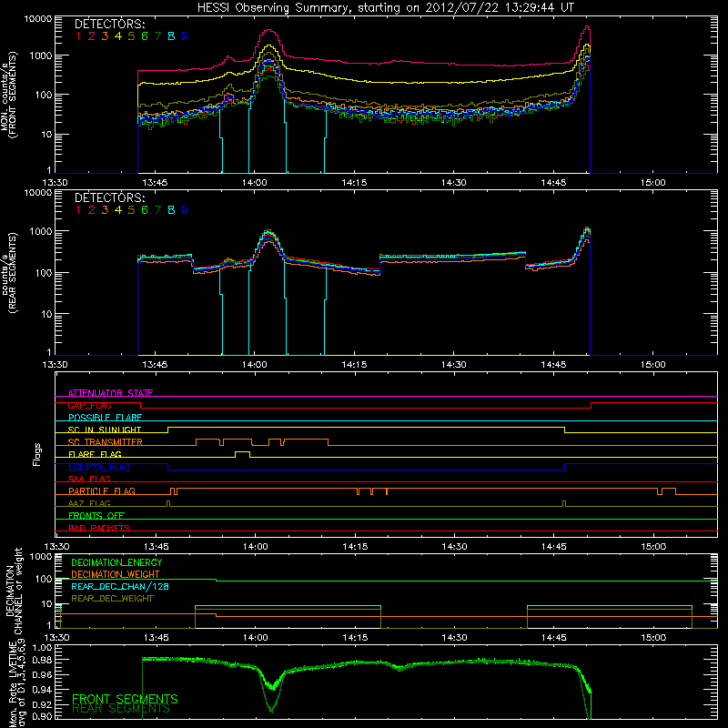Select detector 1 label in front segments legend
The width and height of the screenshot is (728, 728).
[x=78, y=36]
